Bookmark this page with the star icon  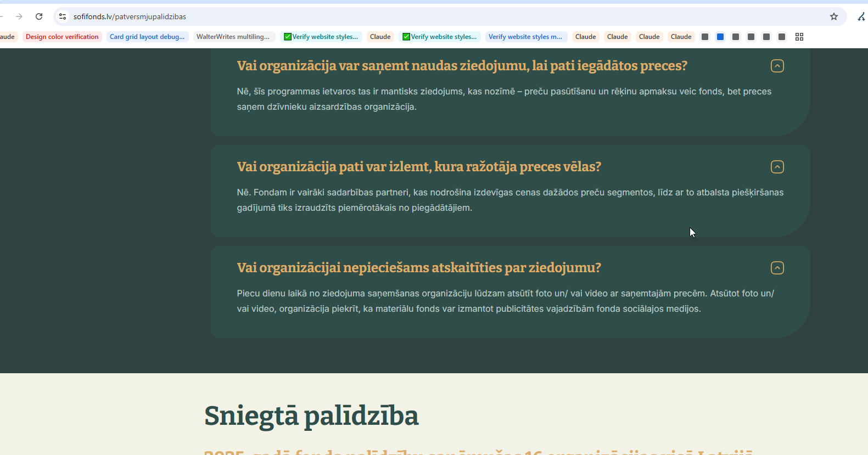tap(834, 16)
